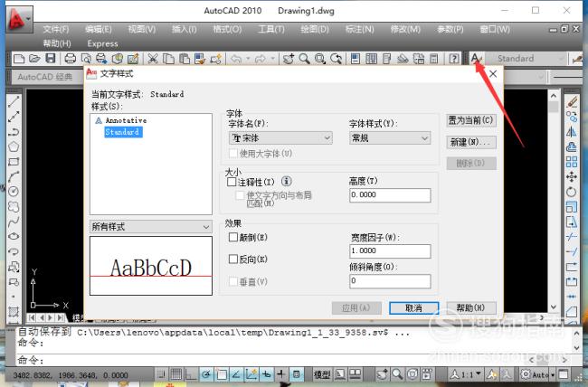588x387 pixels.
Task: Open the 修改(M) menu
Action: (x=405, y=29)
